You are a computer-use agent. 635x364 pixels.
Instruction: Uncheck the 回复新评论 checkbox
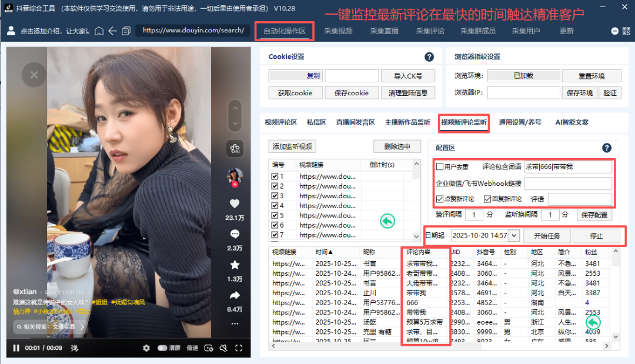(x=487, y=199)
